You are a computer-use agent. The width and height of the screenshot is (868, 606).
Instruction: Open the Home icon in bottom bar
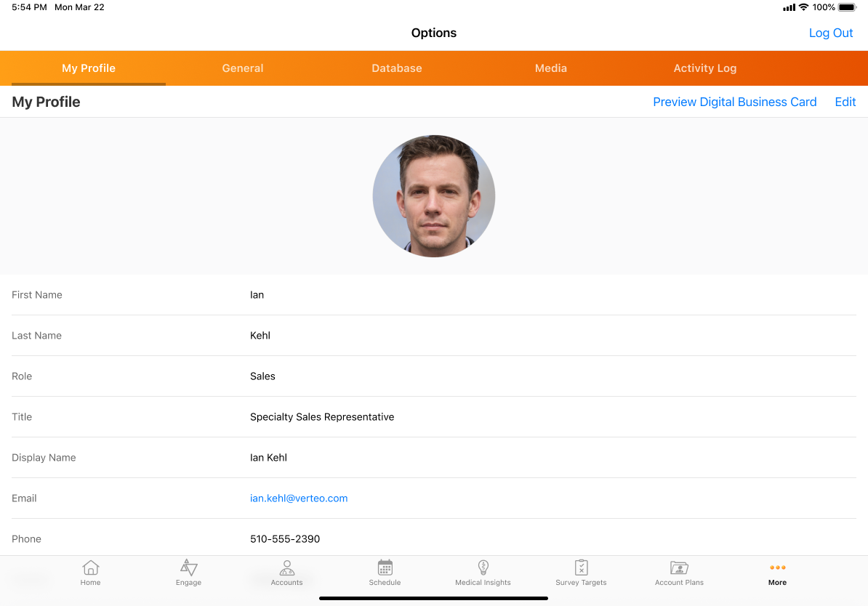pyautogui.click(x=91, y=568)
